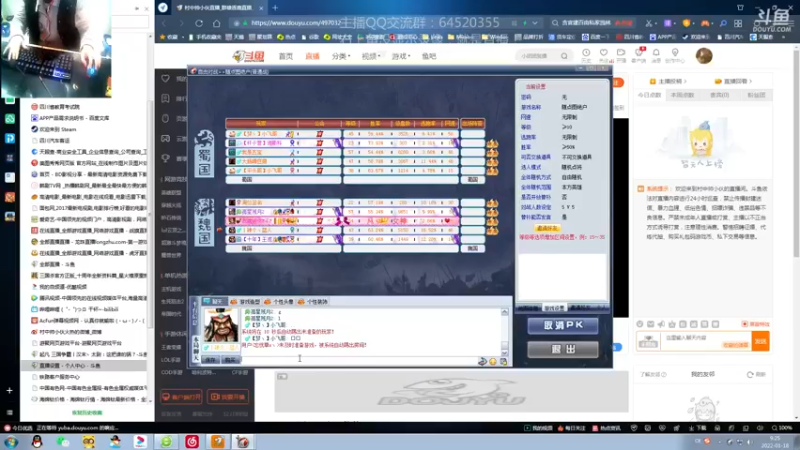Click the 退出 button in game window
This screenshot has width=800, height=450.
563,349
